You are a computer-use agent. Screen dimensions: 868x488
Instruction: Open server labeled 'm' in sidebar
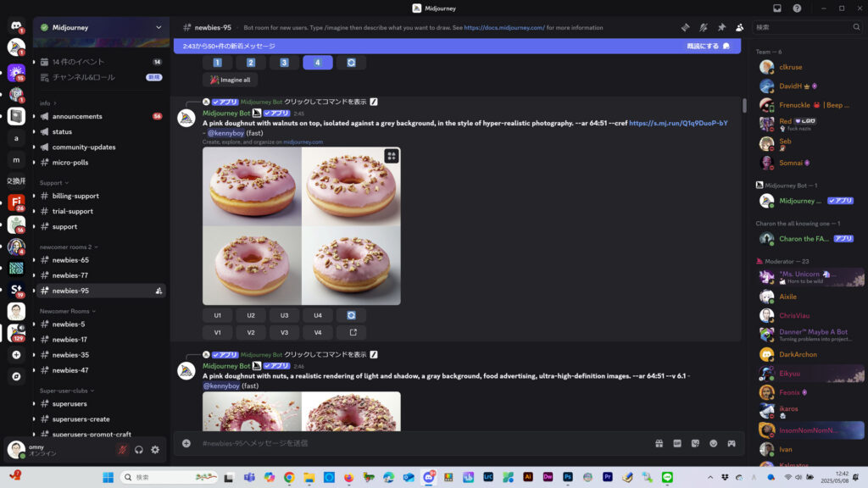click(16, 160)
